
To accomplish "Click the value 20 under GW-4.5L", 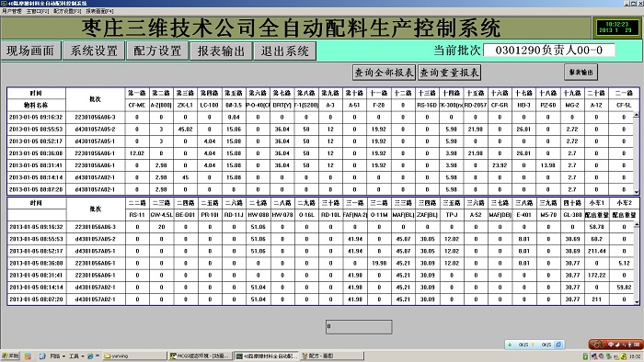I will tap(161, 227).
